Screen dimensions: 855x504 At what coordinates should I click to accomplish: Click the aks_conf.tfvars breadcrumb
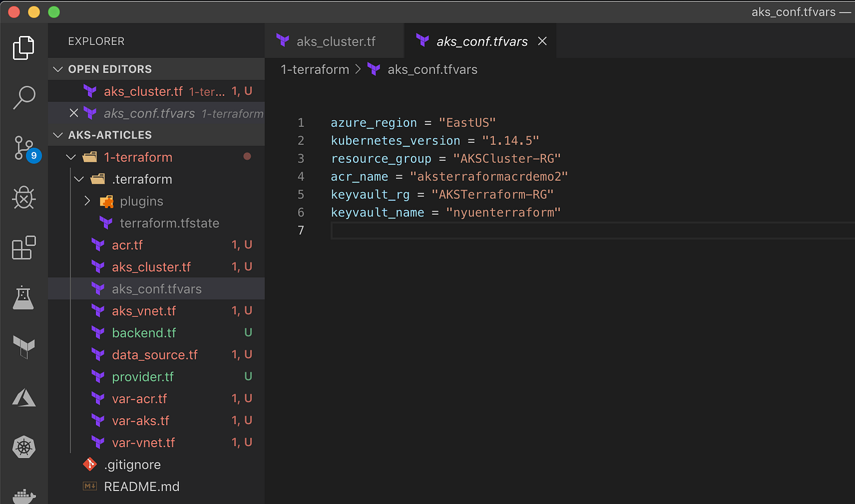(432, 70)
